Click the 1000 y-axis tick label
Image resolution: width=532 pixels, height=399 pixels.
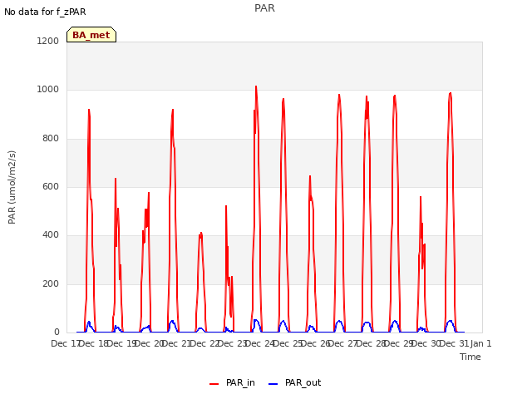[47, 90]
